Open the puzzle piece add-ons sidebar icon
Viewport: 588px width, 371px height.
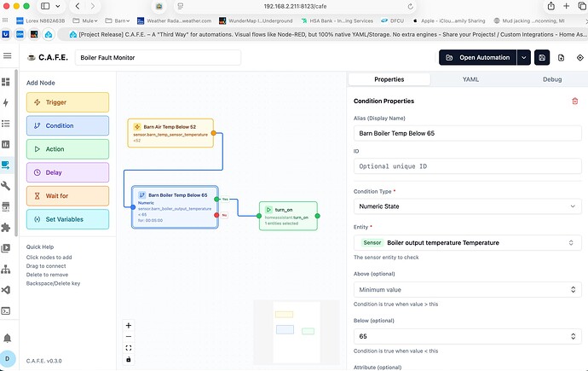point(6,228)
